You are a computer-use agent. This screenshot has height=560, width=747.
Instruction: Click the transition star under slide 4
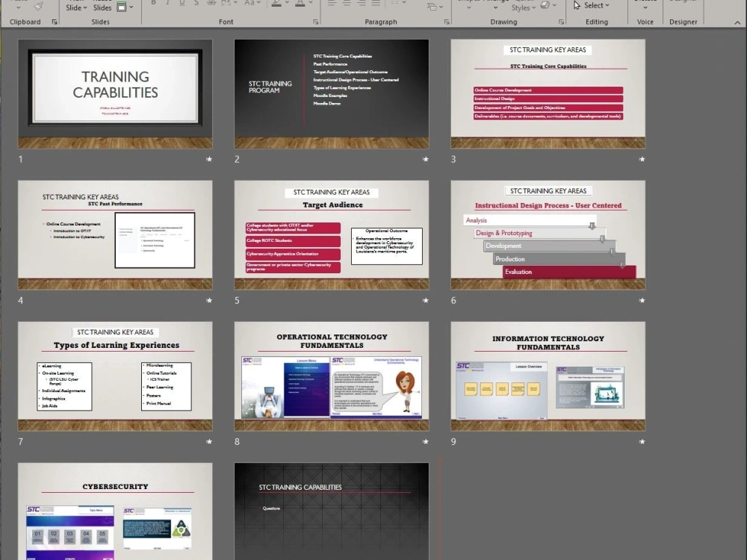(208, 300)
